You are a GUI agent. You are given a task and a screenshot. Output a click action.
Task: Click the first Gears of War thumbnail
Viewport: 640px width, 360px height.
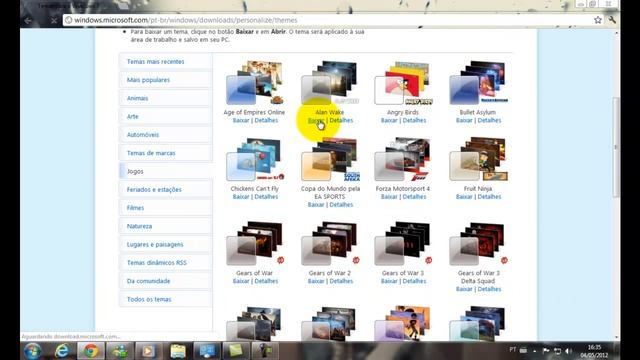click(255, 244)
